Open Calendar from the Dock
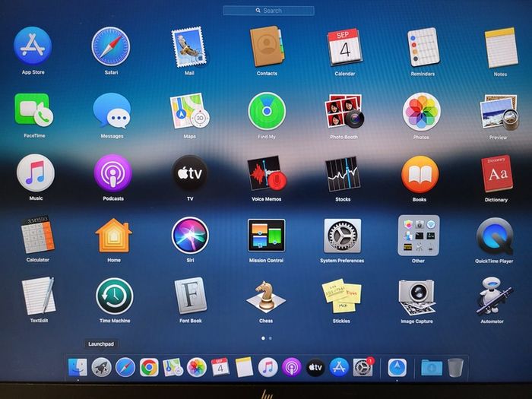This screenshot has height=399, width=532. tap(220, 367)
